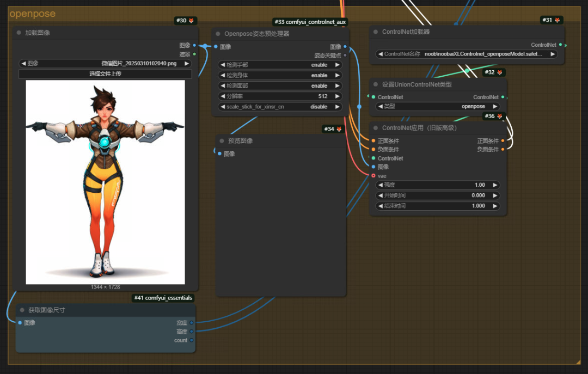The width and height of the screenshot is (588, 374).
Task: Click 图像 input port on 获取图像尺寸 node
Action: tap(20, 323)
